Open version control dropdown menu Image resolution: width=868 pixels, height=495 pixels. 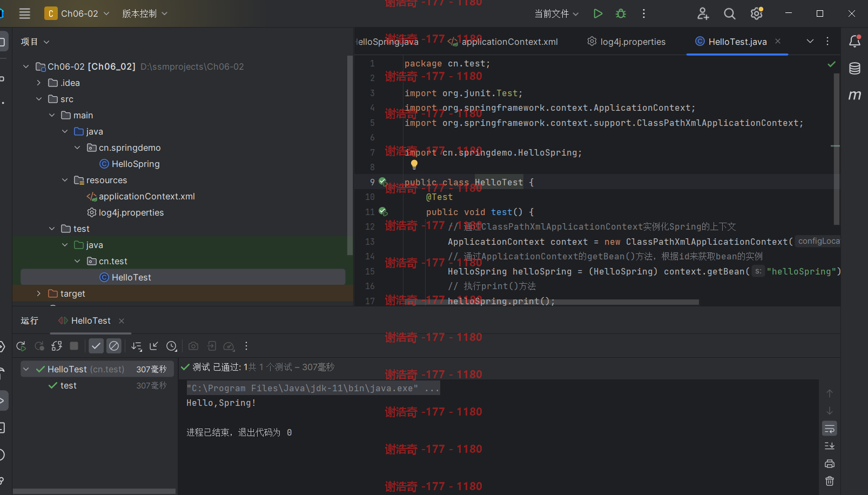144,14
